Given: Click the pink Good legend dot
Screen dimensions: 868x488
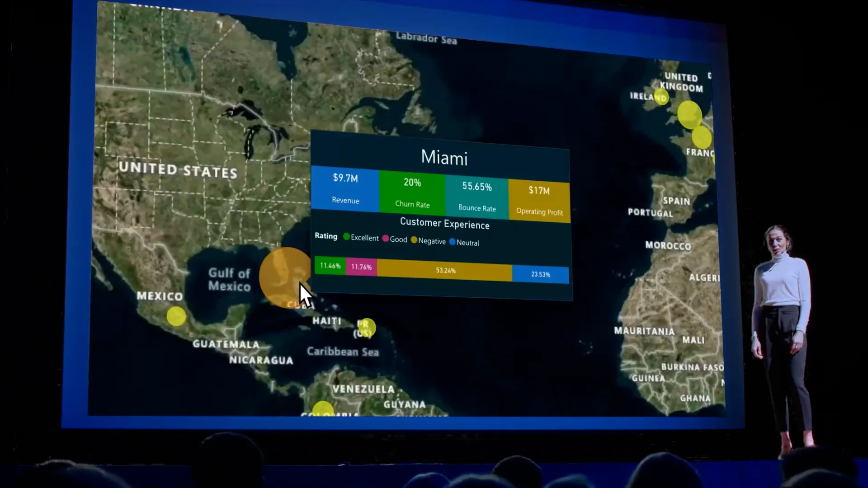Looking at the screenshot, I should coord(386,239).
